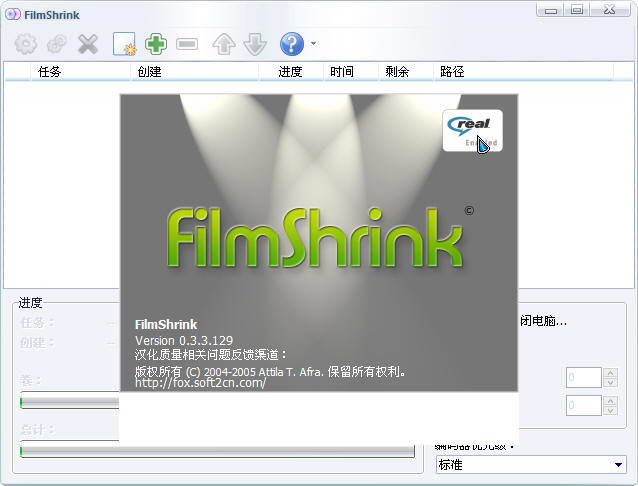The image size is (638, 486).
Task: Click the 闭电脑... shutdown option text
Action: tap(544, 321)
